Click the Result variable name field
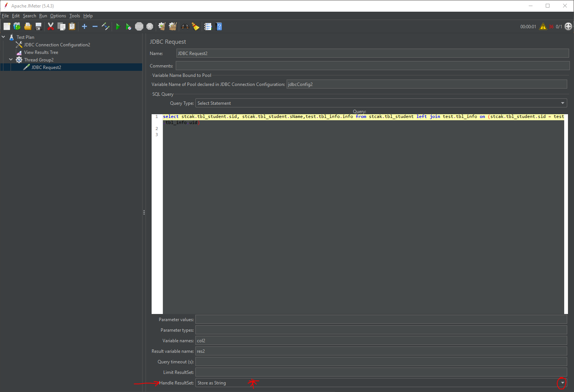This screenshot has height=392, width=574. tap(381, 351)
